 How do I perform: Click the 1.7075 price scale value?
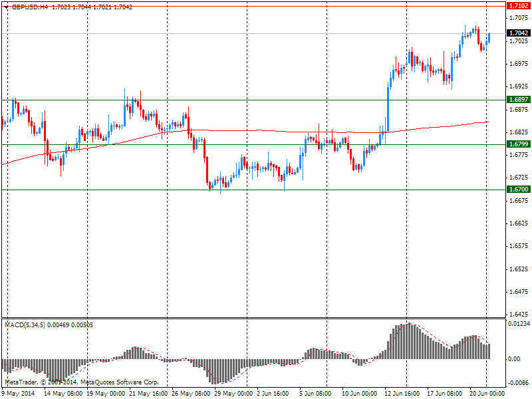519,18
